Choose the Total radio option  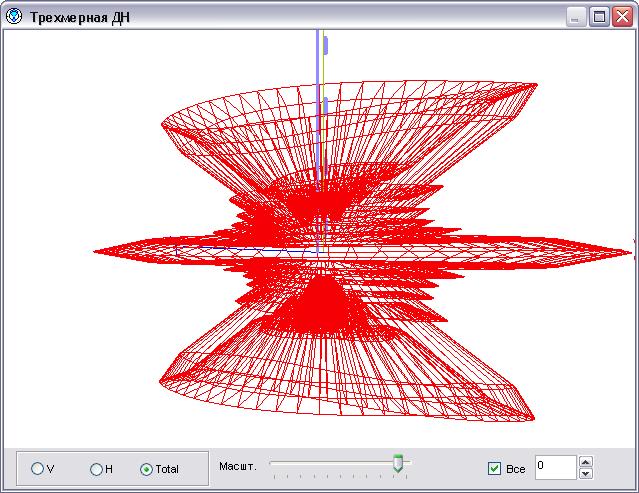coord(147,468)
